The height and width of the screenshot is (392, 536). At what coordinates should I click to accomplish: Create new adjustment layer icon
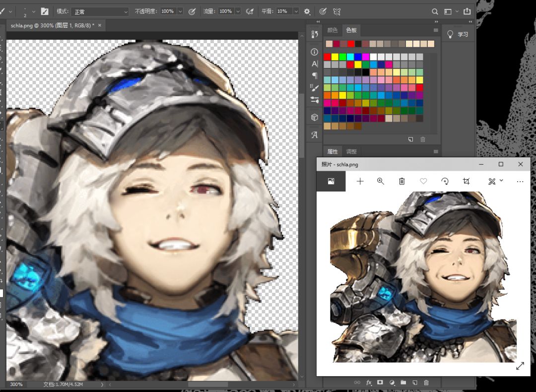click(392, 383)
